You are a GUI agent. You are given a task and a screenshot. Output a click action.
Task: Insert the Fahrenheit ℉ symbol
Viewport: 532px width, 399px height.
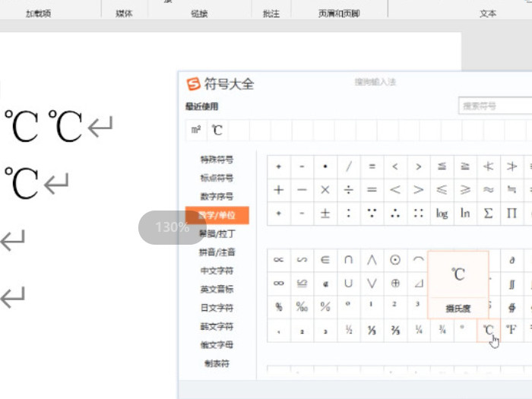511,330
